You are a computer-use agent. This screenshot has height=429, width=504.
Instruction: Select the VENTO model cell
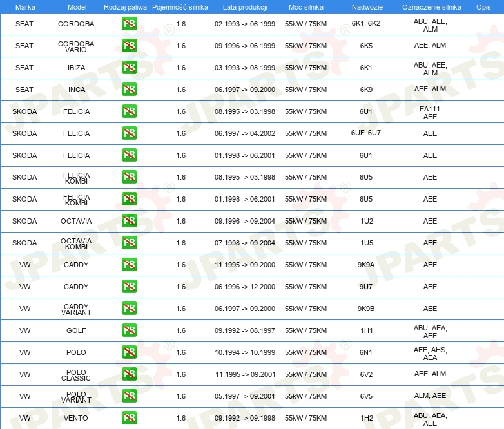(76, 418)
